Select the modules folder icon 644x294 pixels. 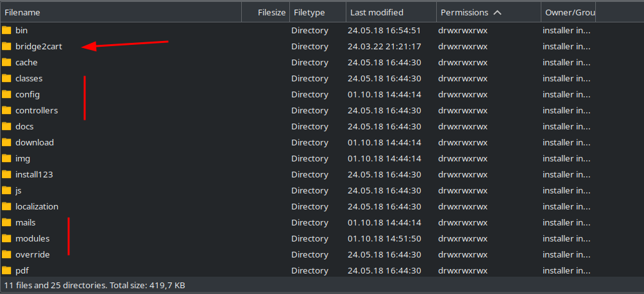coord(7,238)
